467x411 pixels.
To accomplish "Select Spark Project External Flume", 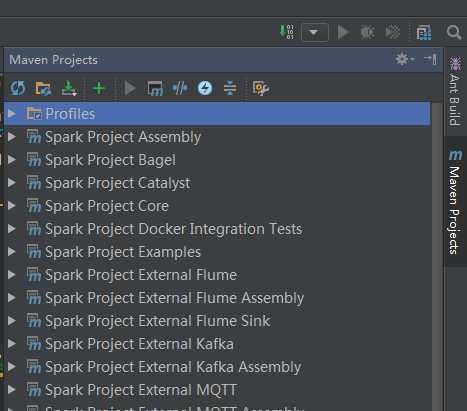I will click(x=217, y=275).
